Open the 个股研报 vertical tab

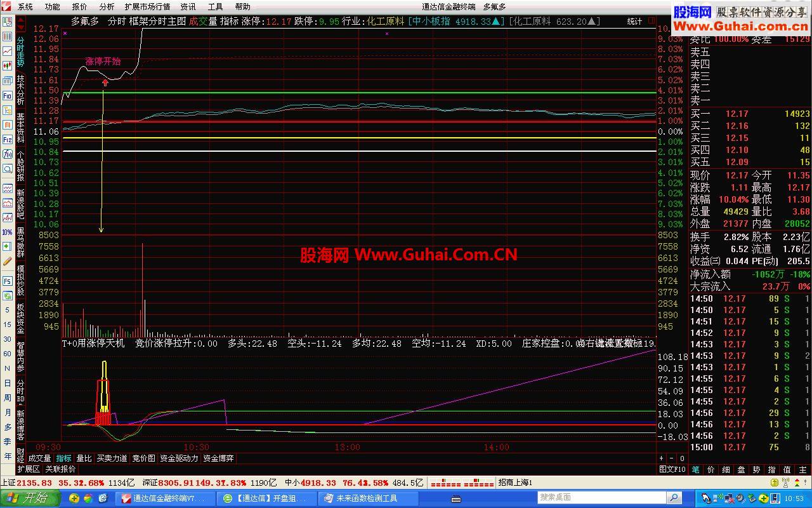pos(20,166)
